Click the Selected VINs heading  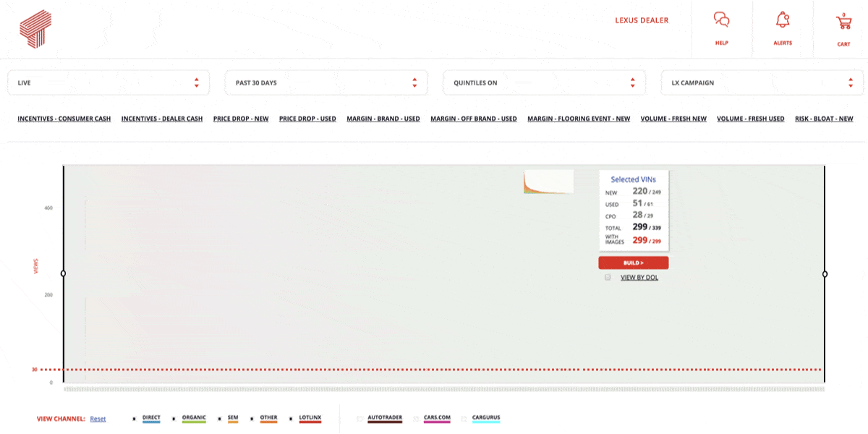634,179
